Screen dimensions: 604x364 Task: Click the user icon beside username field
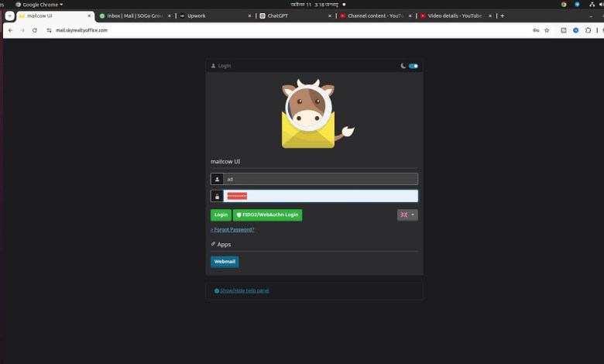(x=217, y=179)
